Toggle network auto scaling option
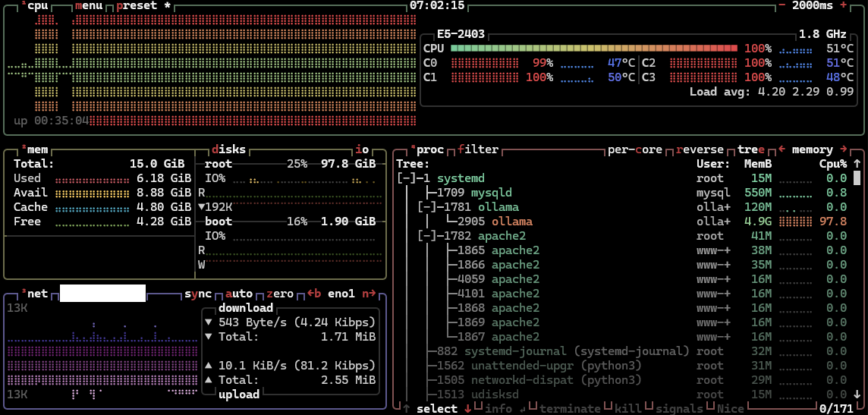 [x=239, y=294]
